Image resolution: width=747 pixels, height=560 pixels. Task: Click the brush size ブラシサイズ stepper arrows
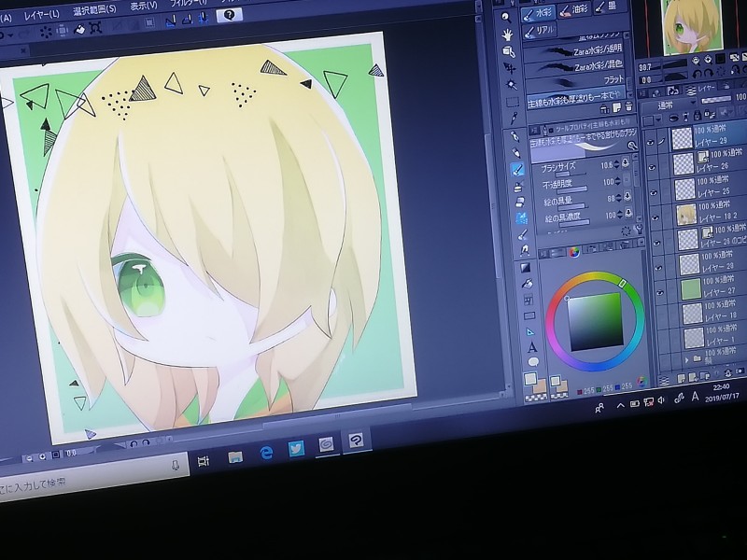[x=617, y=164]
